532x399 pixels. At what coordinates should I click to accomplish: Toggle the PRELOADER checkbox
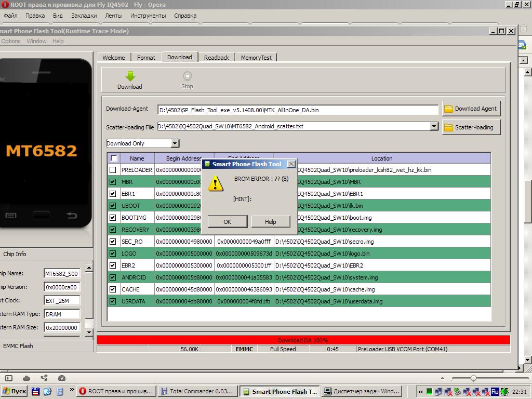click(x=113, y=170)
